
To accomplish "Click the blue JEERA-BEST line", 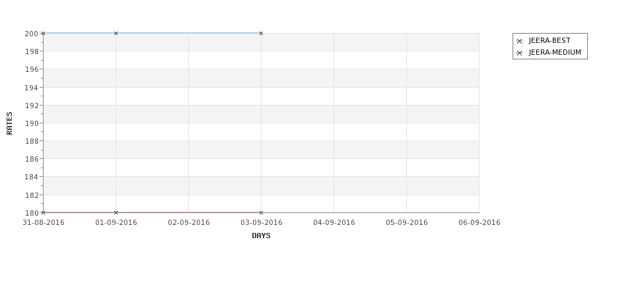I will (x=189, y=33).
